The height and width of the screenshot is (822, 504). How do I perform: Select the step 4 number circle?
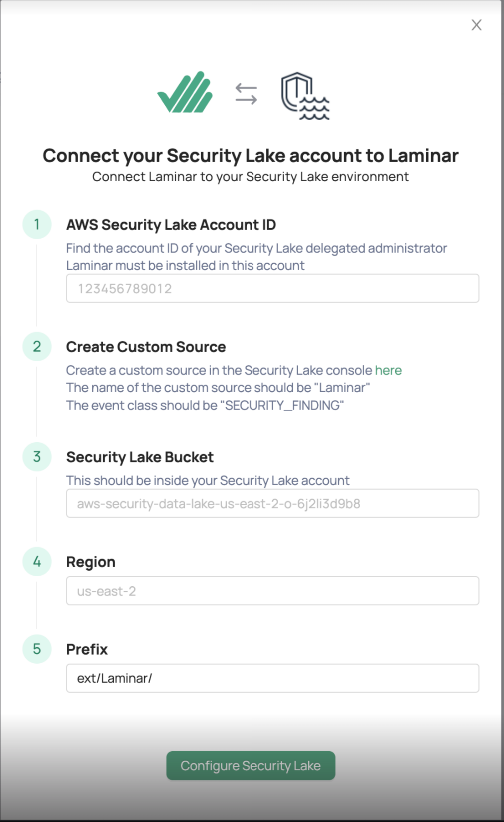pyautogui.click(x=37, y=562)
